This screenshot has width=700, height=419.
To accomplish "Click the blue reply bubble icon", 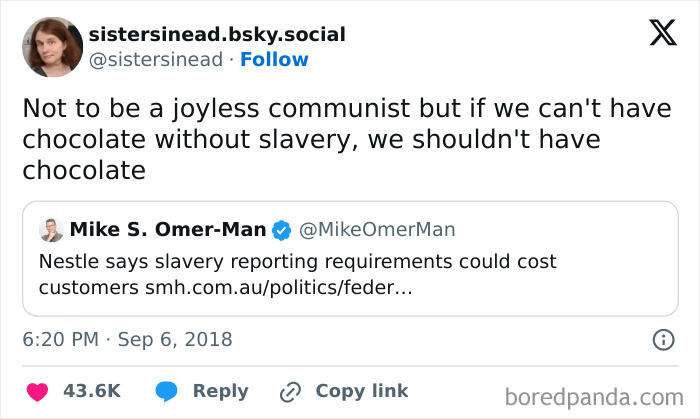I will 168,391.
